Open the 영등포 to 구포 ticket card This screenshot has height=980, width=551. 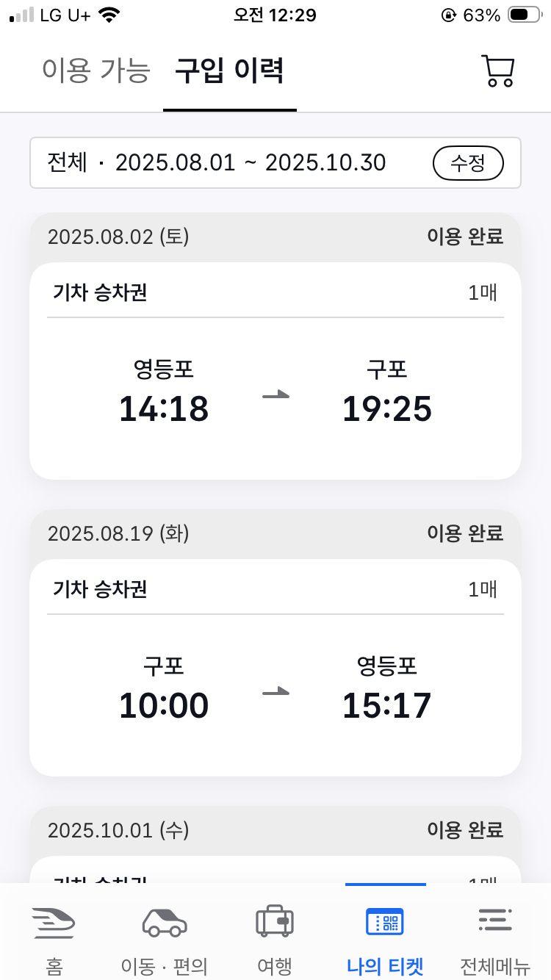[x=275, y=371]
